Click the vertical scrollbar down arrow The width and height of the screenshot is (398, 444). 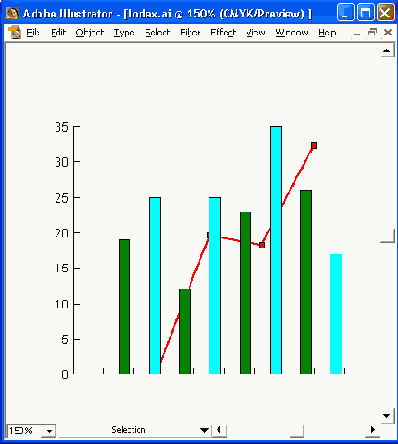click(x=387, y=416)
